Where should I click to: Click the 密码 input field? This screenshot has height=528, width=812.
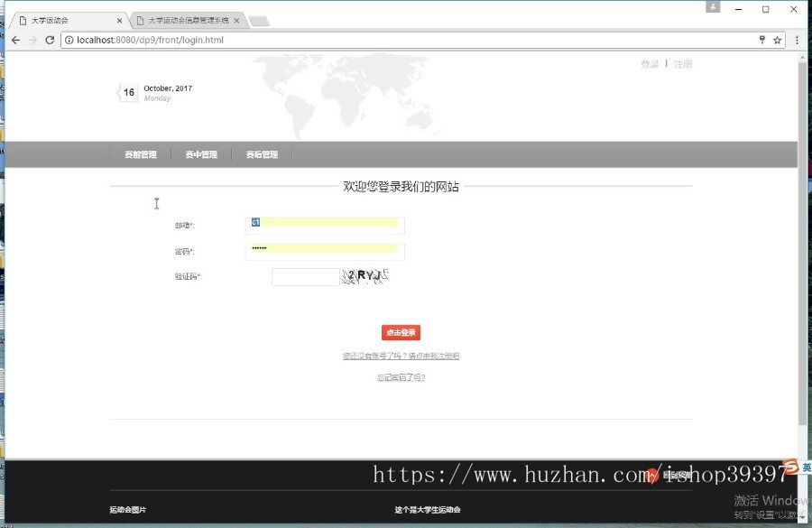(x=325, y=251)
